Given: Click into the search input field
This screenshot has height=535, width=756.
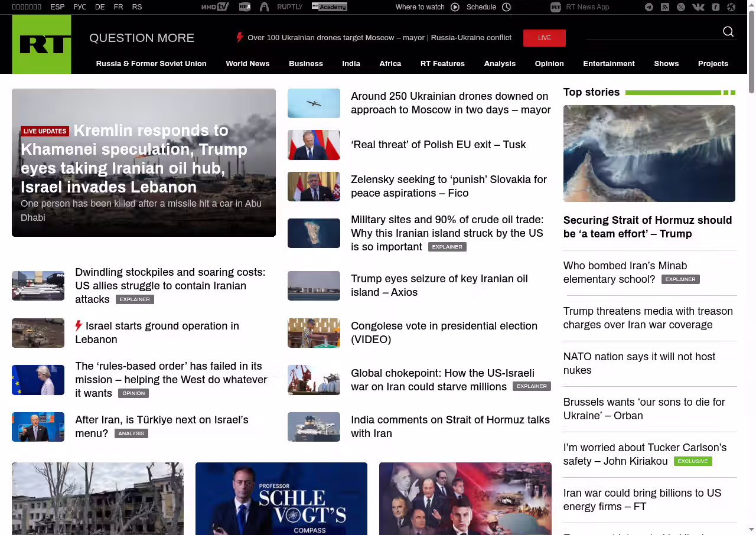Looking at the screenshot, I should pyautogui.click(x=653, y=32).
